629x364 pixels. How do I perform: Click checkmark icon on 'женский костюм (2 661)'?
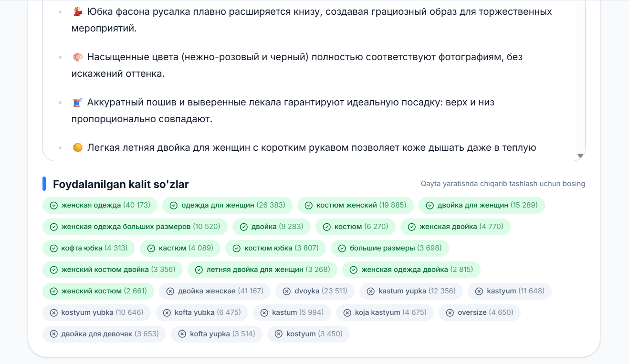coord(54,291)
